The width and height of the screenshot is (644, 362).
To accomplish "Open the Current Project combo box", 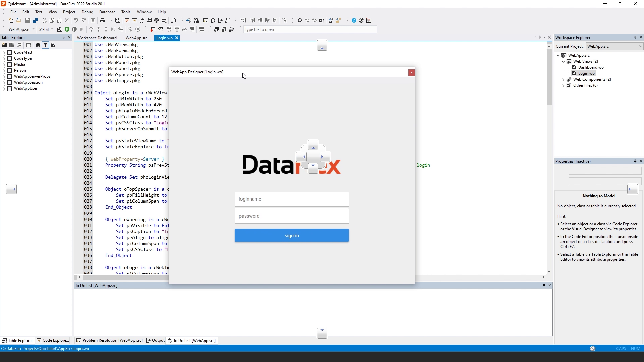I will click(x=614, y=46).
